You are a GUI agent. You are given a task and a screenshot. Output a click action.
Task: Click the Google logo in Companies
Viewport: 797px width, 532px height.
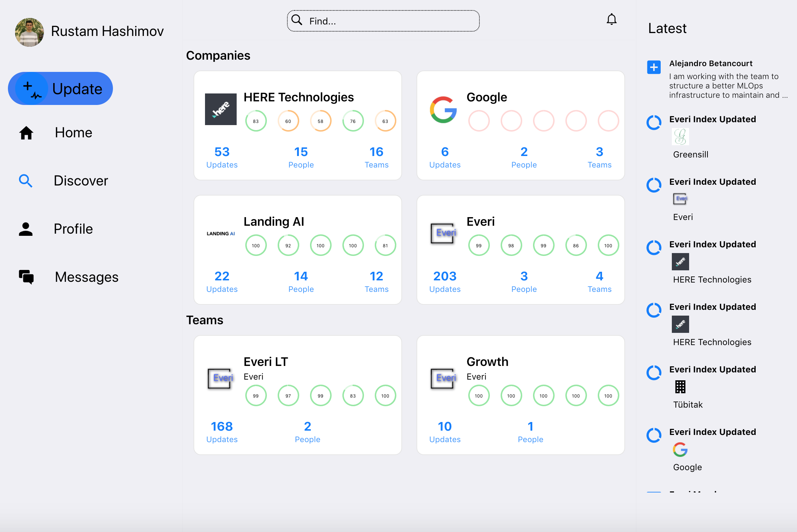[443, 110]
